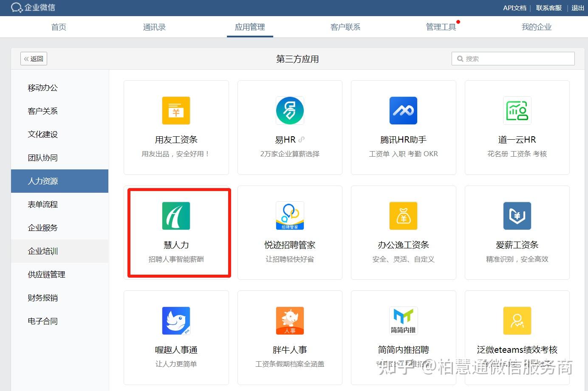Click the 搜索 input field
This screenshot has width=588, height=391.
(x=513, y=59)
